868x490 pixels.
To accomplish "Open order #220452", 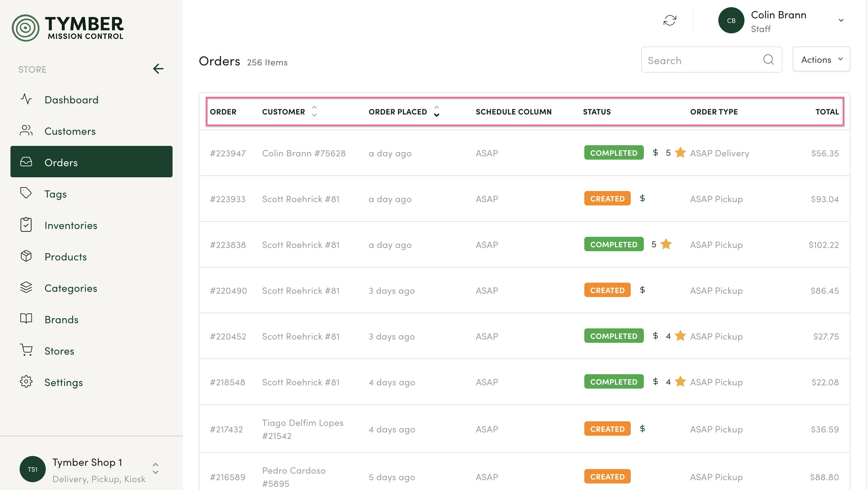I will coord(228,336).
